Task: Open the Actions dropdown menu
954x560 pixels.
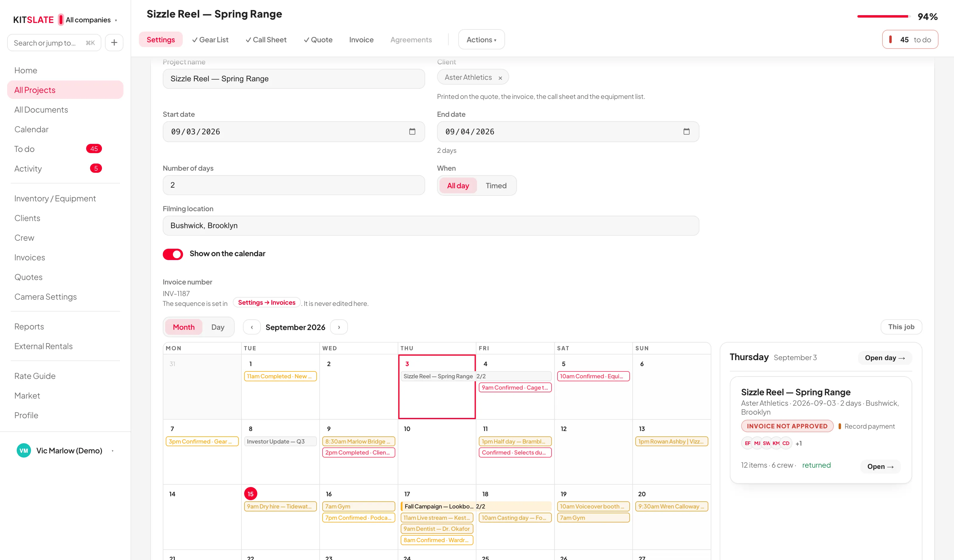Action: [481, 39]
